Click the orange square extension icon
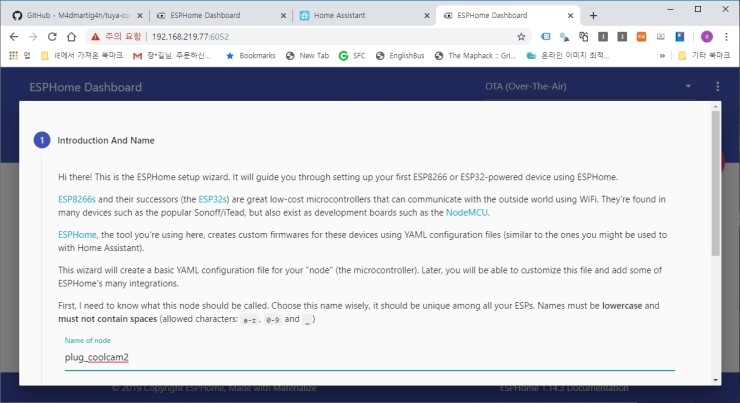 point(641,37)
